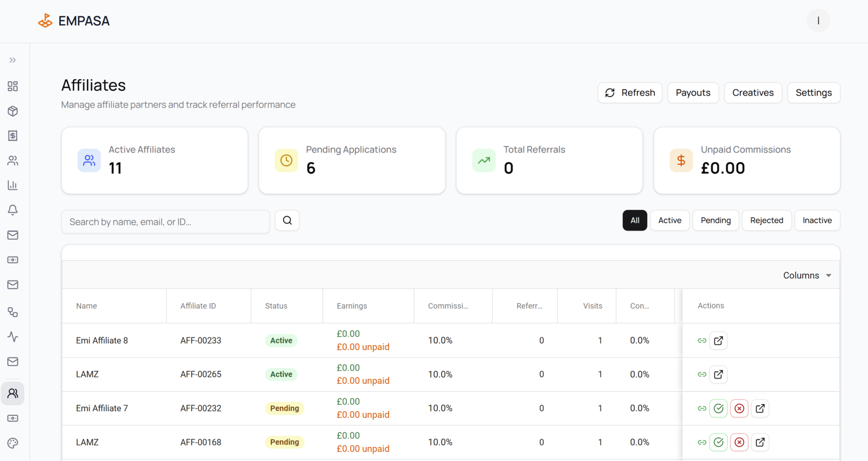Sort by Name column header

pos(114,306)
